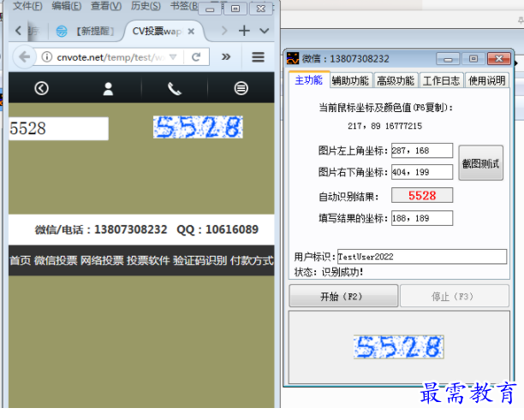Click the mouse coordinate readout 217, 89 16777215

[384, 127]
